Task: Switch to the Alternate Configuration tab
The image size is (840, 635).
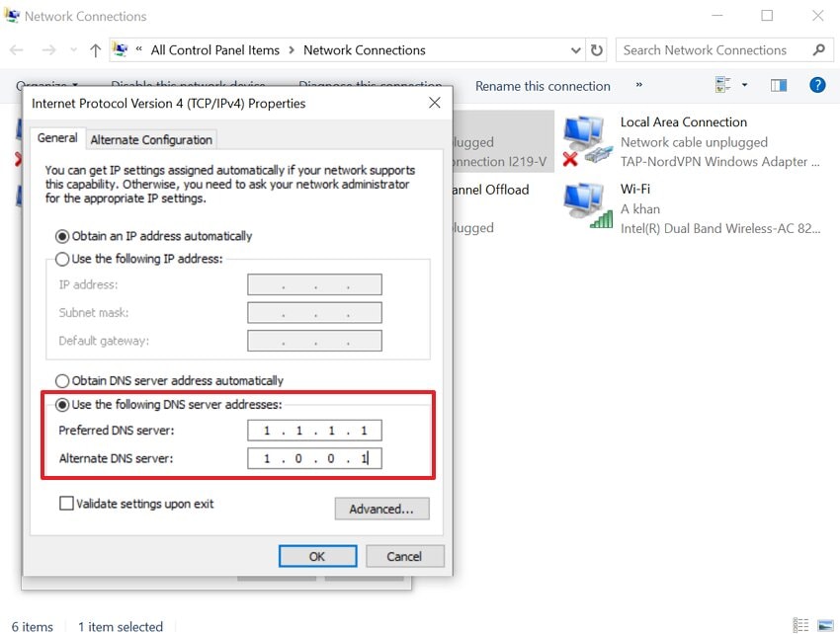Action: tap(151, 139)
